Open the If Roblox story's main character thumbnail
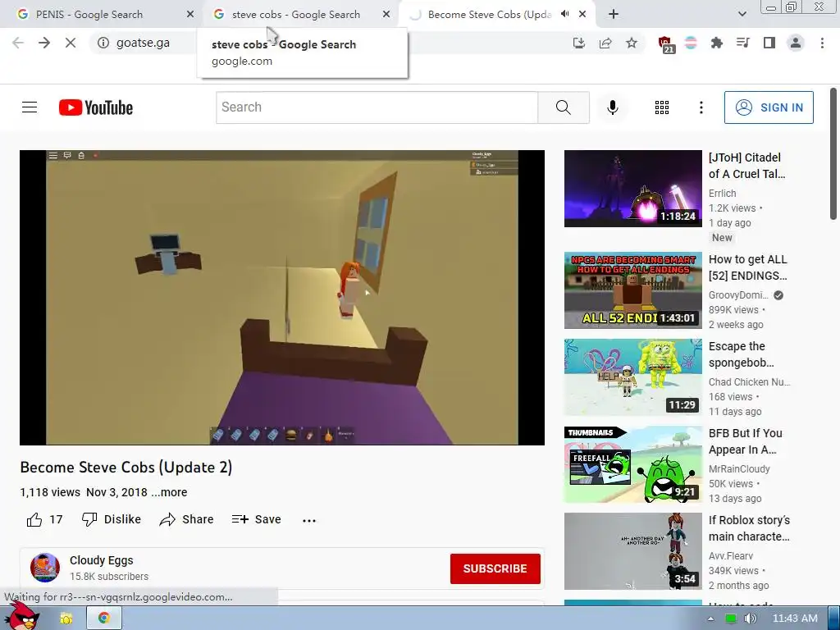 tap(632, 551)
